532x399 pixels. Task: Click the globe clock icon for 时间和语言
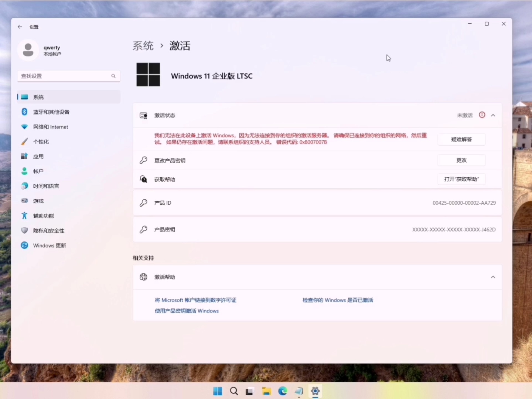point(24,186)
